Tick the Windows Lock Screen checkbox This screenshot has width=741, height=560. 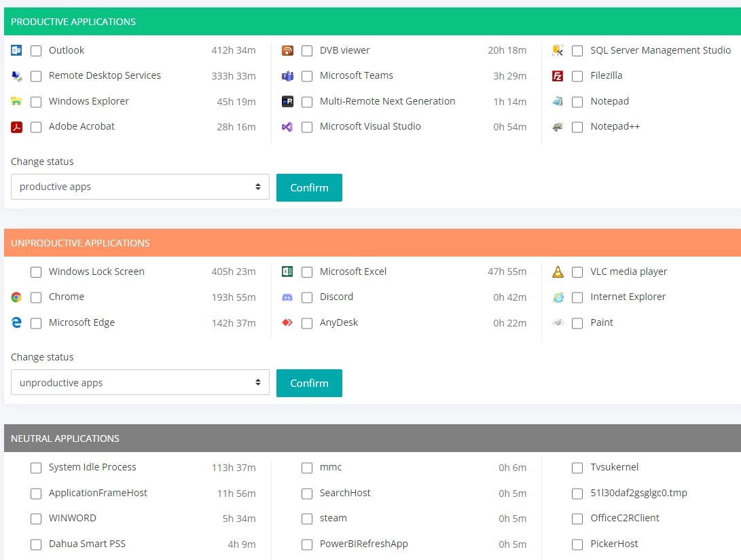click(36, 272)
